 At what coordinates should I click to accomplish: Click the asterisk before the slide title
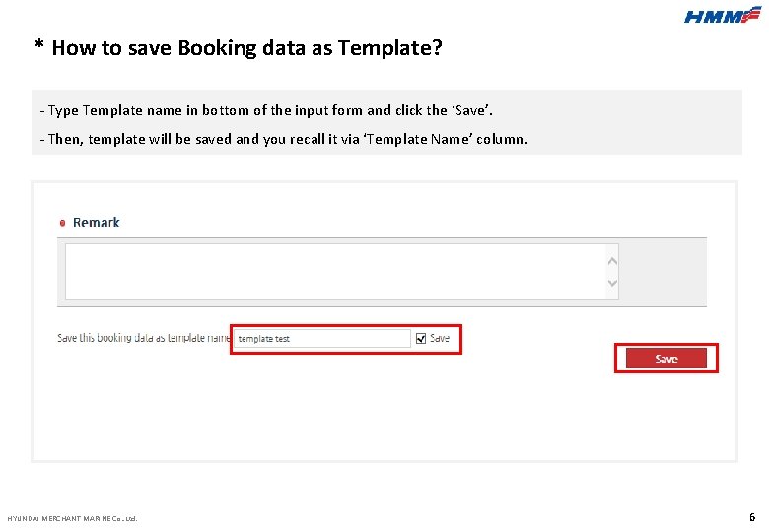pos(39,47)
